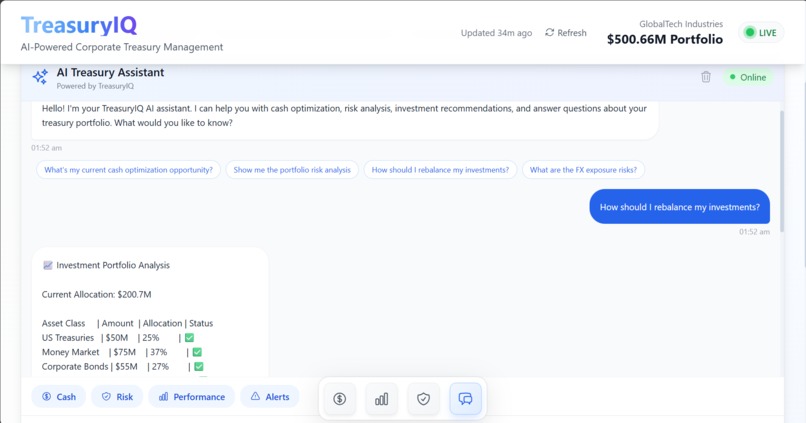The image size is (806, 423).
Task: Click the 'GlobalTech Industries' company name
Action: [x=681, y=24]
